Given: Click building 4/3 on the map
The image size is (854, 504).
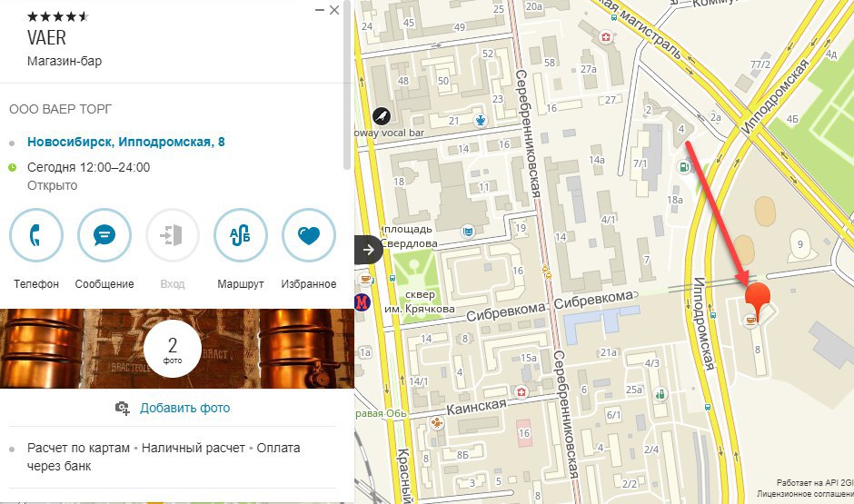Looking at the screenshot, I should tap(652, 363).
